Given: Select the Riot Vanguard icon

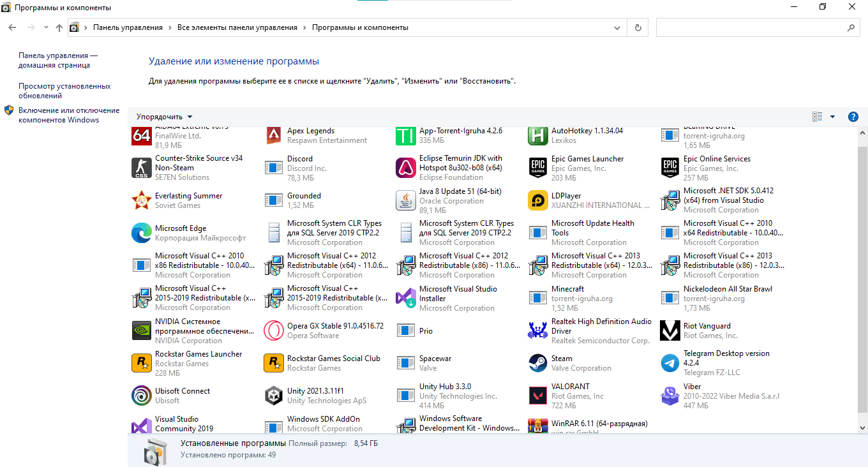Looking at the screenshot, I should [x=670, y=330].
